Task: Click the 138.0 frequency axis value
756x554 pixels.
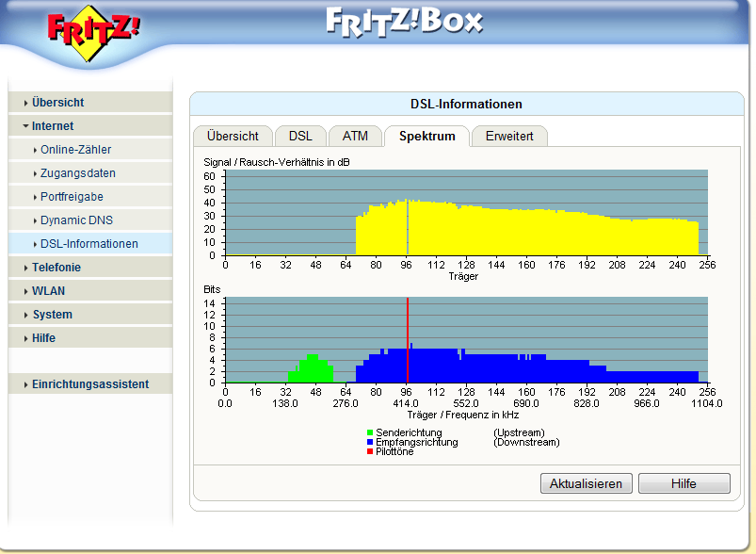Action: (285, 403)
